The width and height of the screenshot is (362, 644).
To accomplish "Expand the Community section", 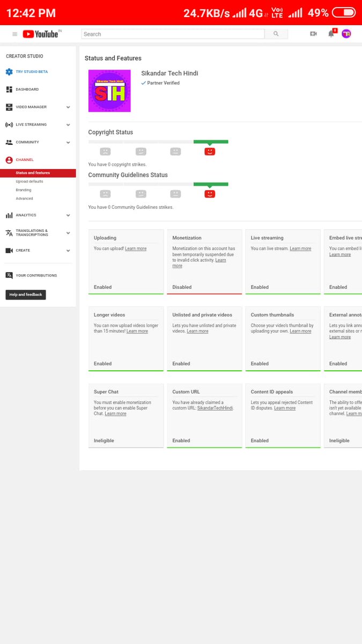I will click(x=68, y=143).
